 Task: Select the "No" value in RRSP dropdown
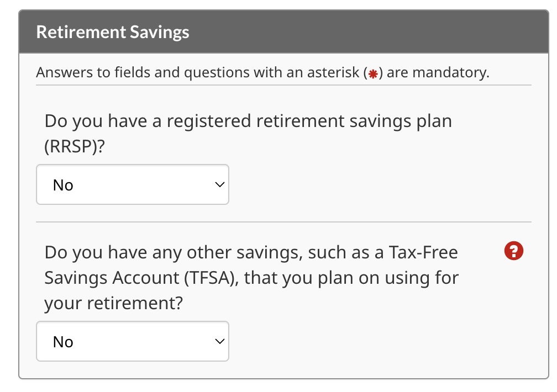pos(63,186)
